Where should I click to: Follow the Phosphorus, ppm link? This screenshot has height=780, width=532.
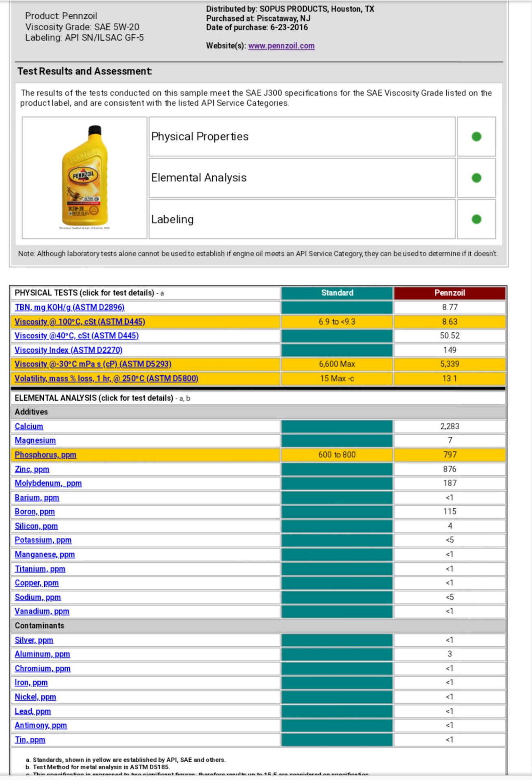pyautogui.click(x=45, y=455)
